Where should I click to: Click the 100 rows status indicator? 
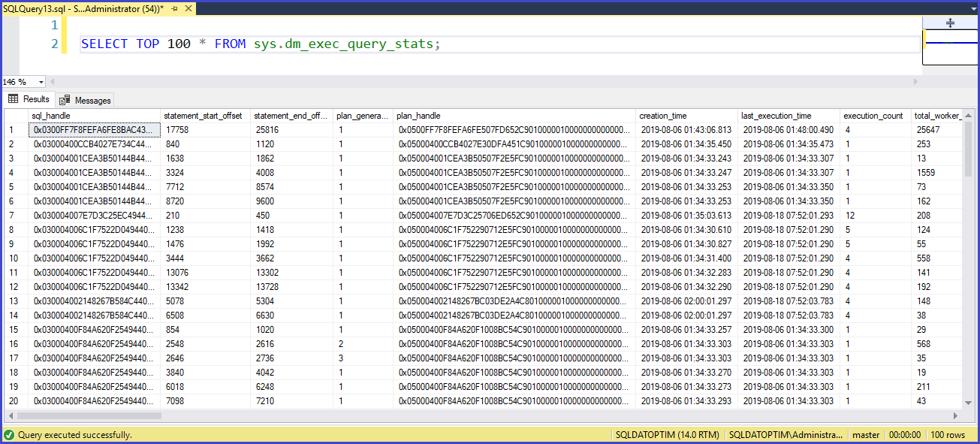coord(948,435)
